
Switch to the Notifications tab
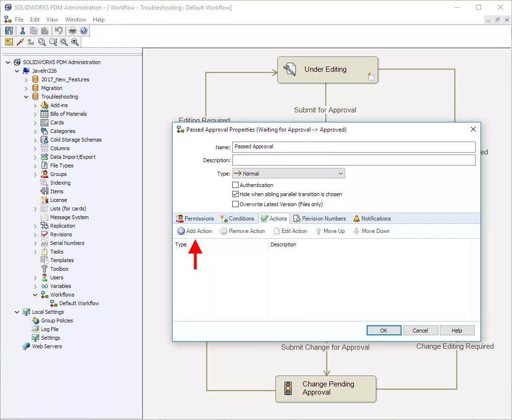pos(372,219)
